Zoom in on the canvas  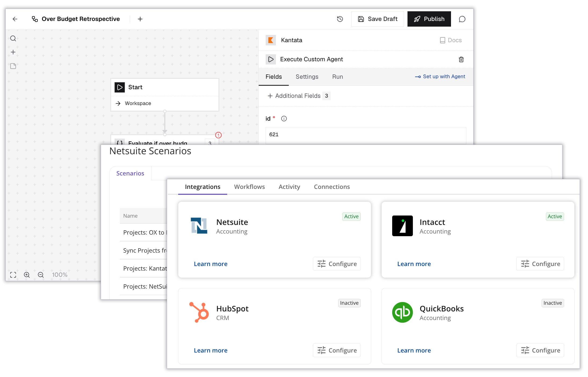pyautogui.click(x=27, y=275)
